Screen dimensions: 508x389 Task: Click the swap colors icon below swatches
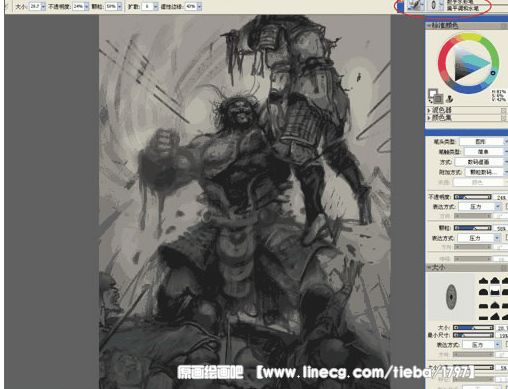click(430, 101)
